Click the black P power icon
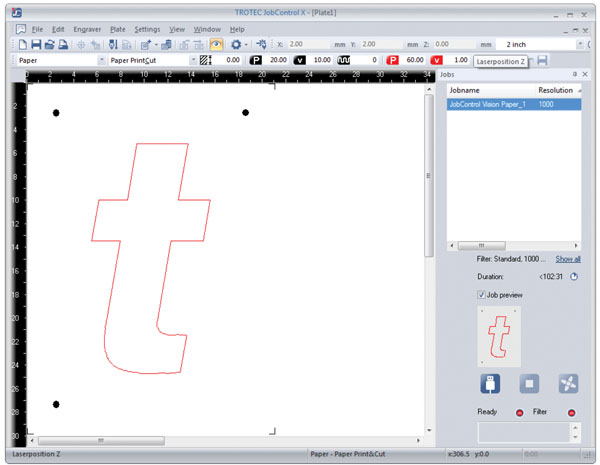Viewport: 600px width, 465px height. 255,60
